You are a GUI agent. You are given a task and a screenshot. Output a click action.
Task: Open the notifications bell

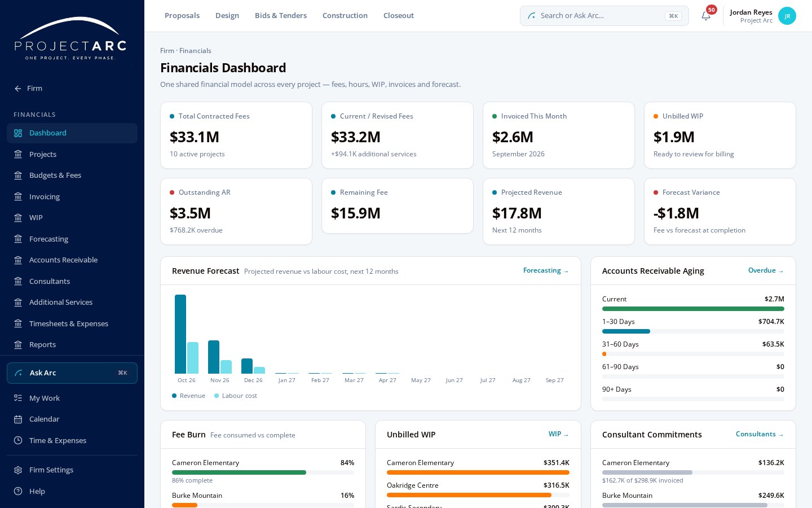(706, 16)
